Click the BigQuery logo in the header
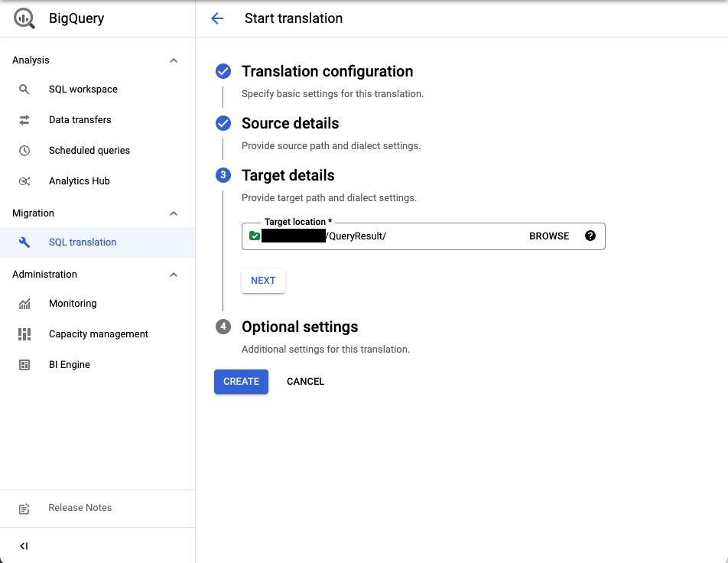Screen dimensions: 728x563 23,17
